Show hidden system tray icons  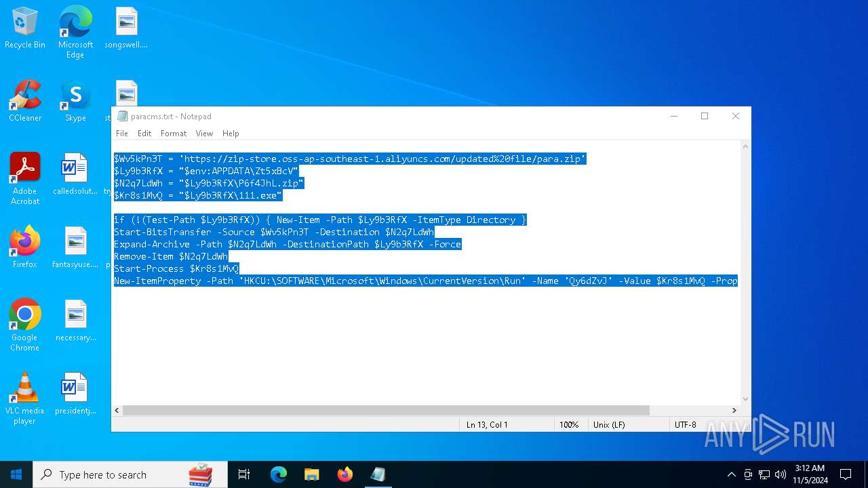point(731,474)
